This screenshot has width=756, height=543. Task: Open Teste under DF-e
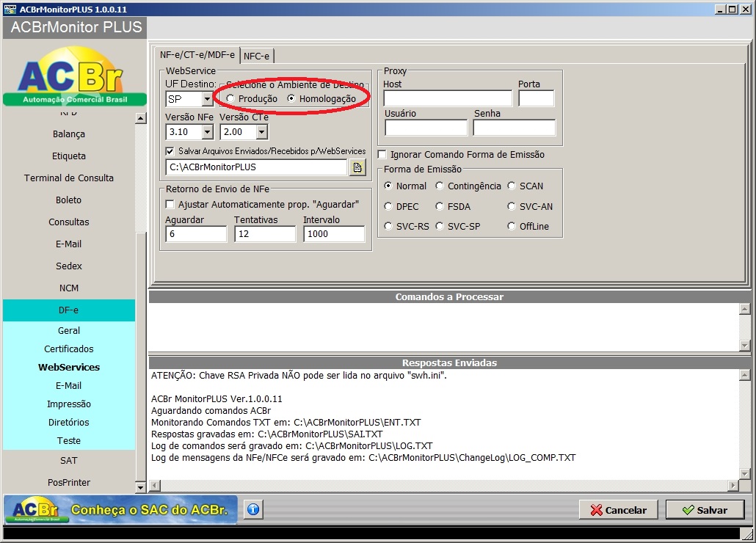coord(69,440)
